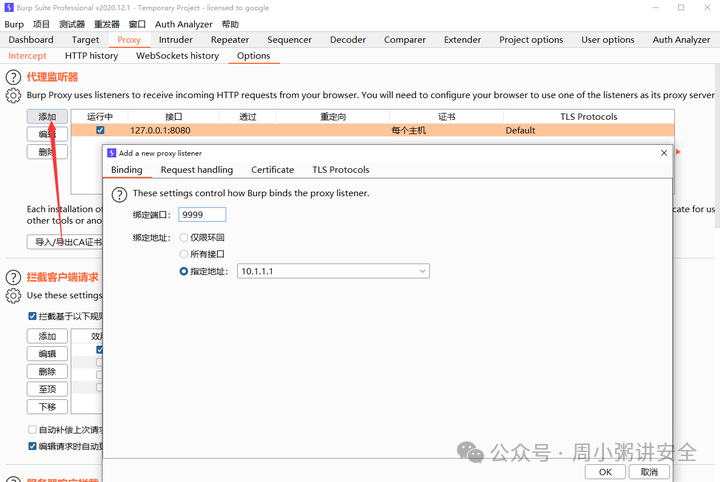Screen dimensions: 720x482
Task: Toggle 自动补偿上次请求 checkbox
Action: click(32, 430)
